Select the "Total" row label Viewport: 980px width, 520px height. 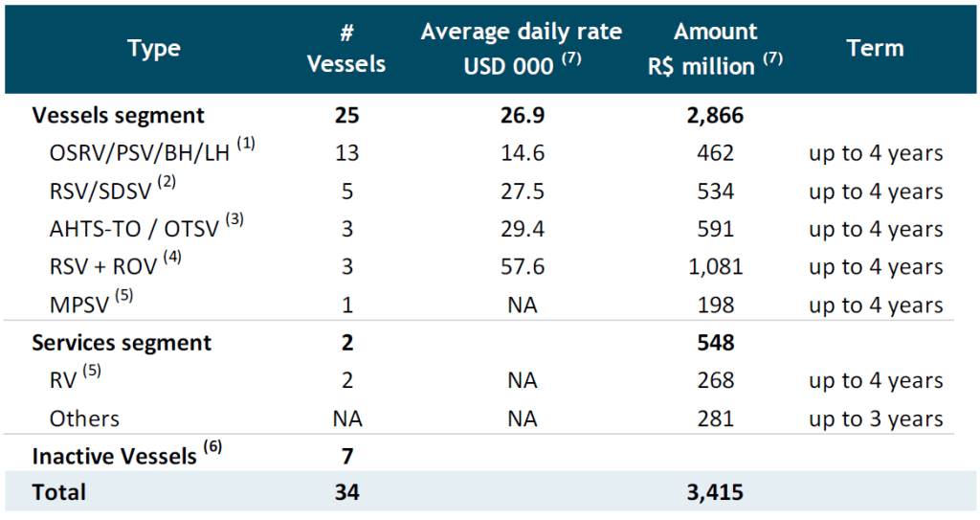[59, 492]
